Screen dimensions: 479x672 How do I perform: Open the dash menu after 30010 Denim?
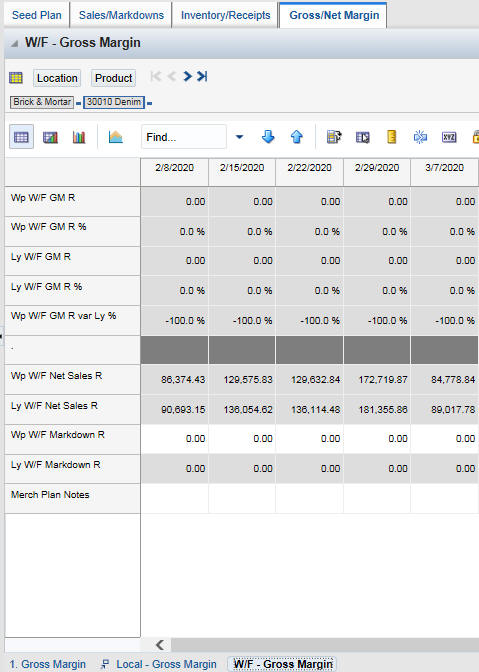tap(150, 103)
